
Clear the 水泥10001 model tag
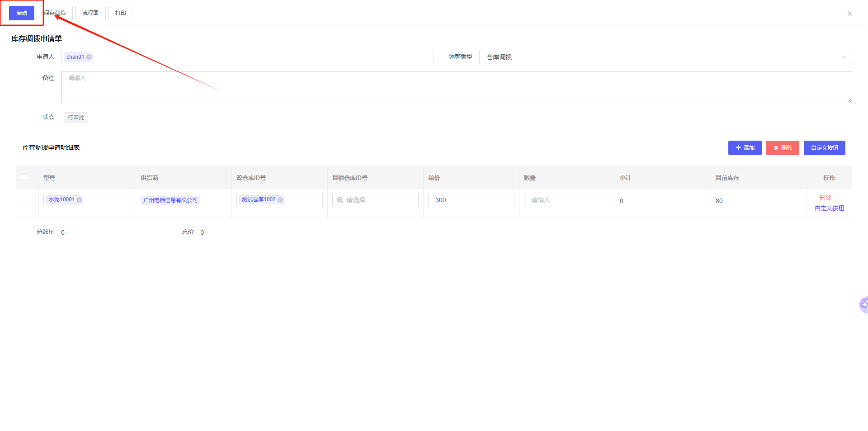pyautogui.click(x=80, y=200)
